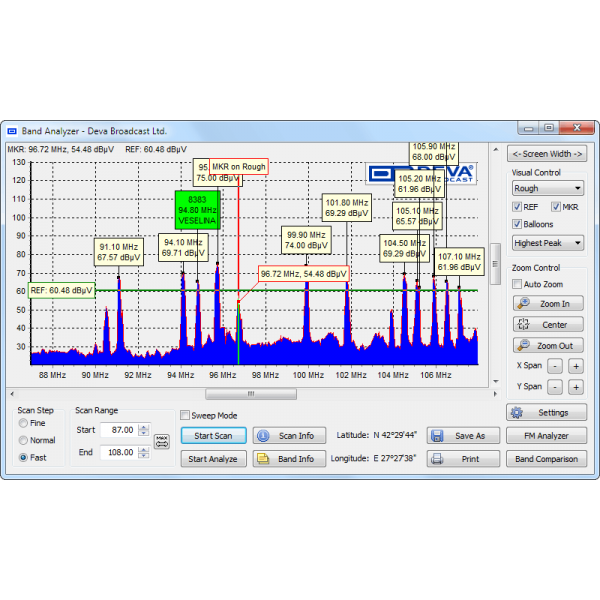Click the 105.20 MHz peak balloon
This screenshot has height=600, width=600.
tap(419, 184)
